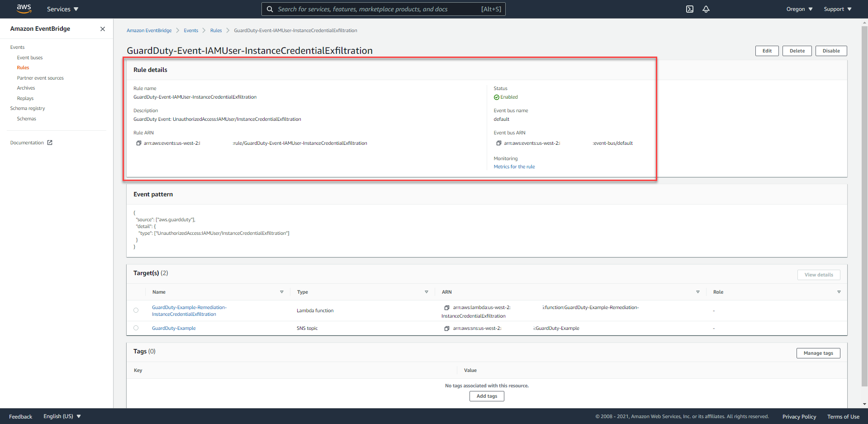The width and height of the screenshot is (868, 424).
Task: Open the notifications bell
Action: pyautogui.click(x=706, y=9)
